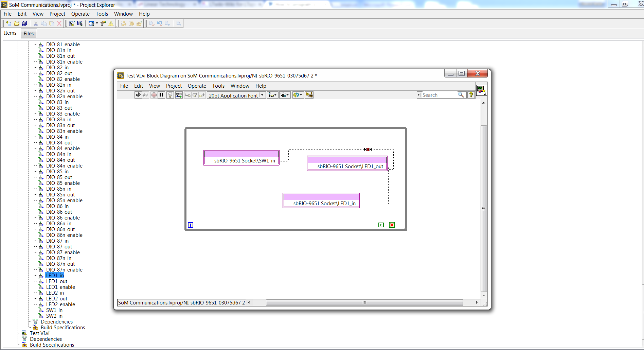
Task: Open the Window menu in Block Diagram window
Action: tap(240, 86)
